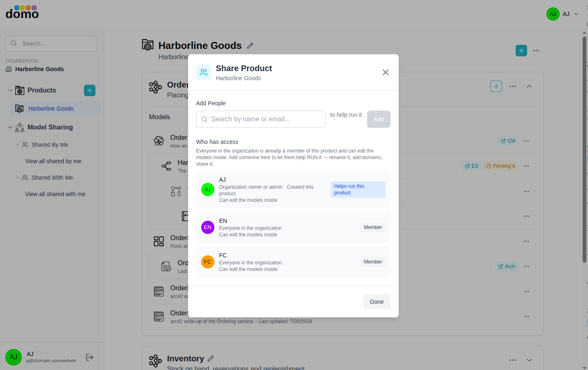Open more options for Inventory domain
This screenshot has height=370, width=588.
(513, 360)
